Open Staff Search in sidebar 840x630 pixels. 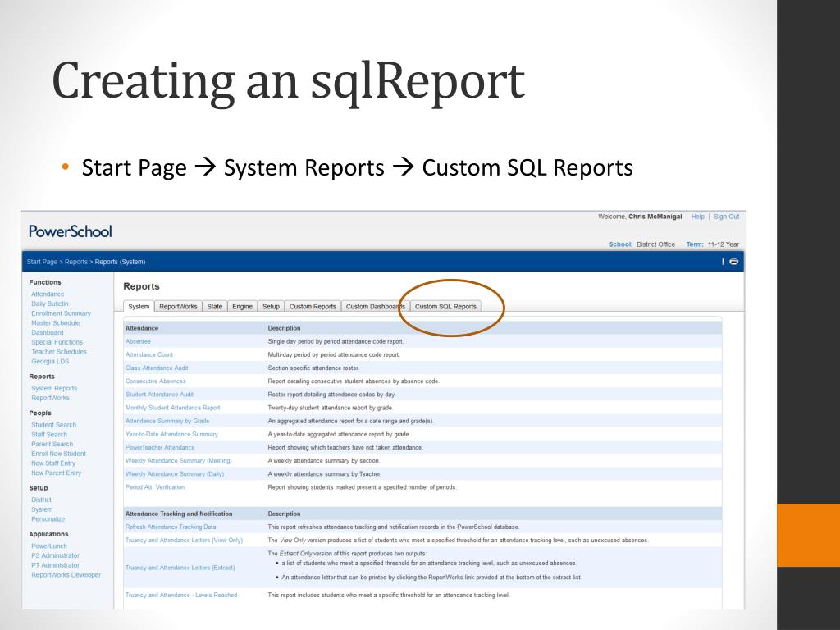coord(49,435)
